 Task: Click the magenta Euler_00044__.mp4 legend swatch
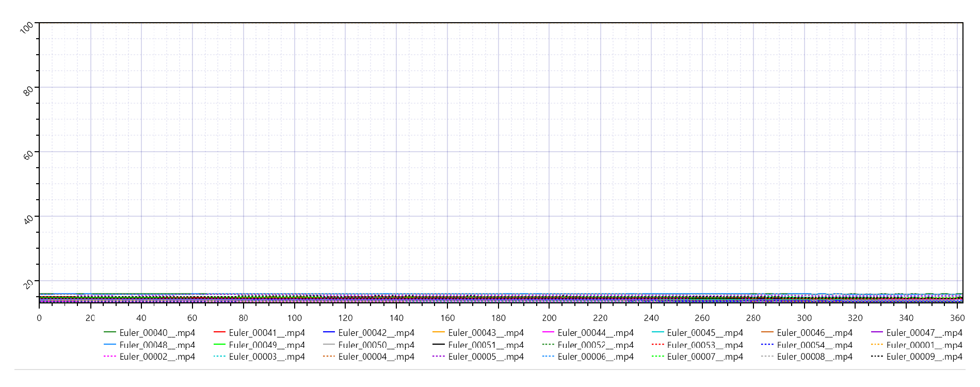click(548, 332)
